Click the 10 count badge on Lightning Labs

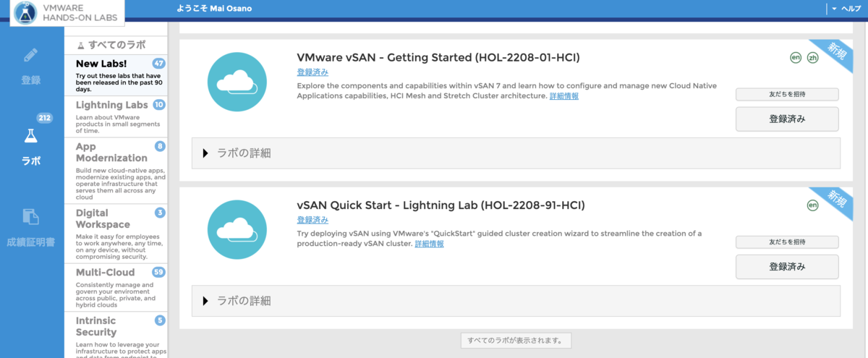coord(159,105)
